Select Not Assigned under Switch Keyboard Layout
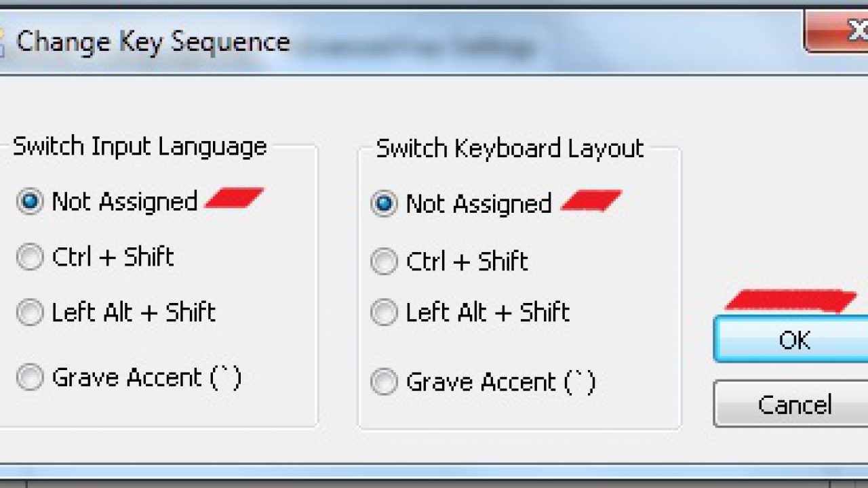868x488 pixels. tap(384, 204)
